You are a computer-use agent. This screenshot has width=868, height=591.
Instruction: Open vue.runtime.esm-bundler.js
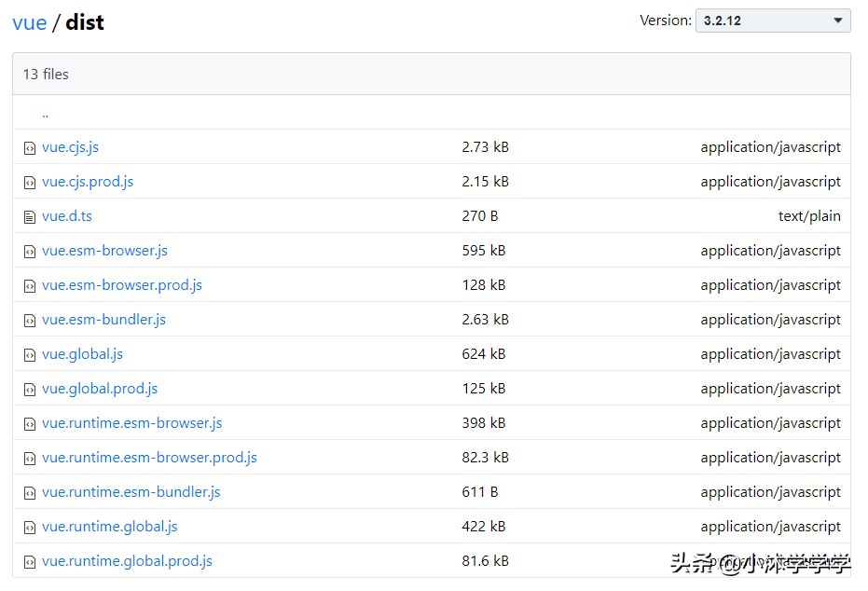(x=131, y=491)
